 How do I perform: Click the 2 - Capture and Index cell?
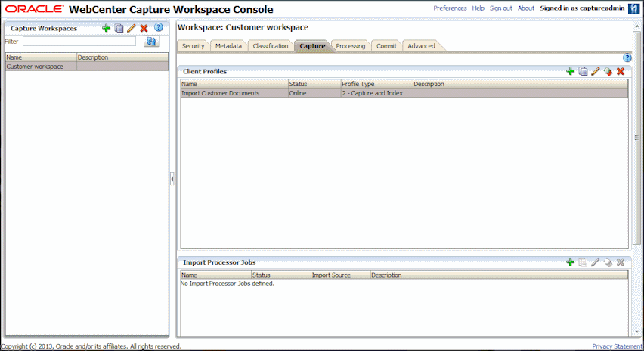coord(376,93)
